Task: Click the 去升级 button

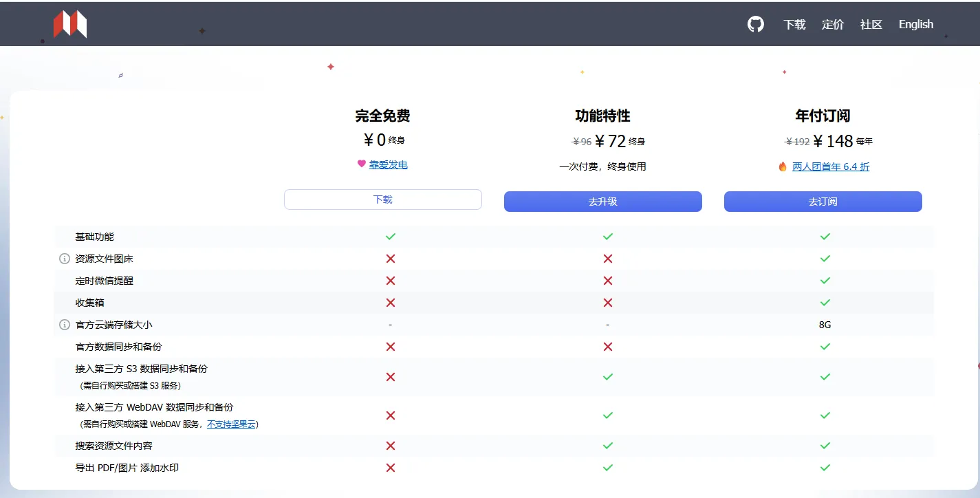Action: coord(603,202)
